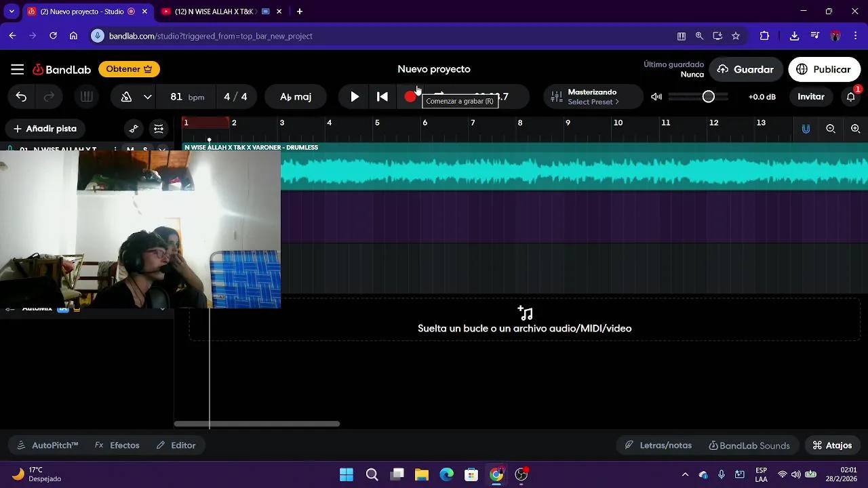Open the tab search dropdown arrow
This screenshot has width=868, height=488.
[x=12, y=12]
